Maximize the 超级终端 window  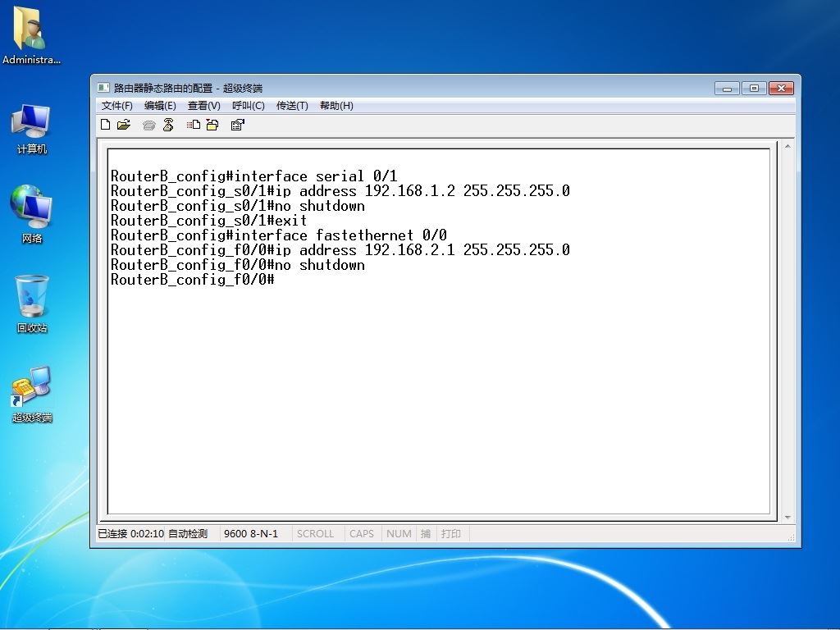[754, 89]
